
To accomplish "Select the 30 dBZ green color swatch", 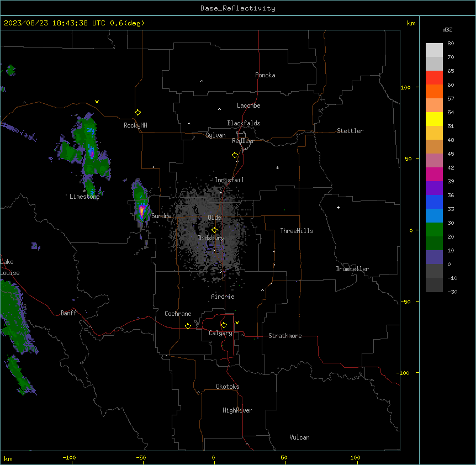I will coord(434,230).
